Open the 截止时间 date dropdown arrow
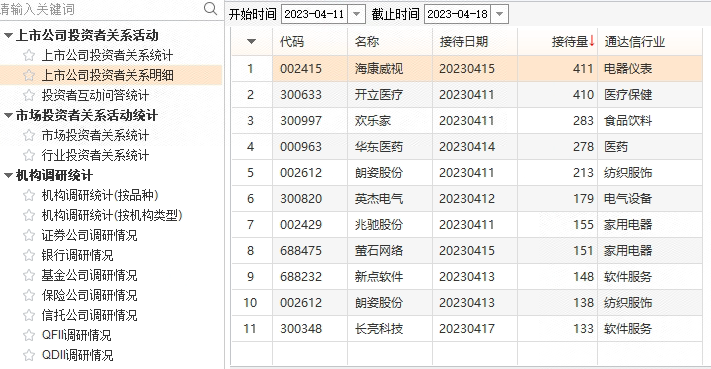The height and width of the screenshot is (369, 711). pos(499,14)
